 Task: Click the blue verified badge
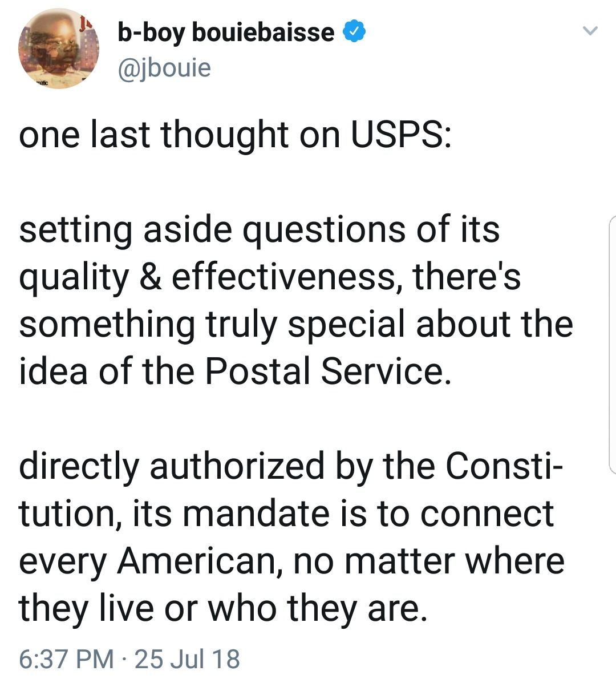pyautogui.click(x=354, y=31)
